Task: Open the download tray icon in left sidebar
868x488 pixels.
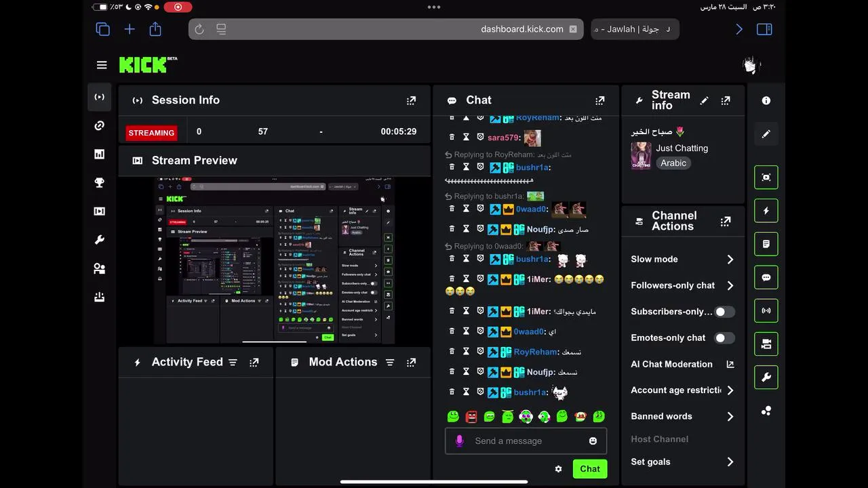Action: coord(99,297)
